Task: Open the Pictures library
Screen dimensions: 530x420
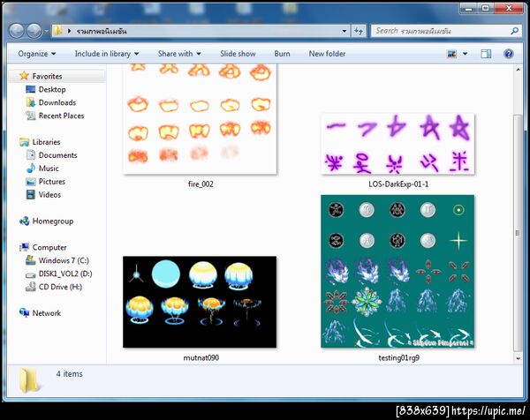Action: (52, 182)
